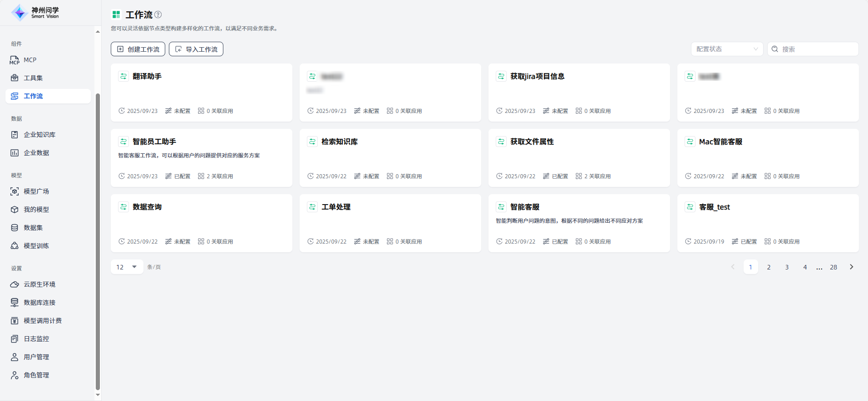
Task: Click the 日志监控 sidebar icon
Action: (15, 339)
